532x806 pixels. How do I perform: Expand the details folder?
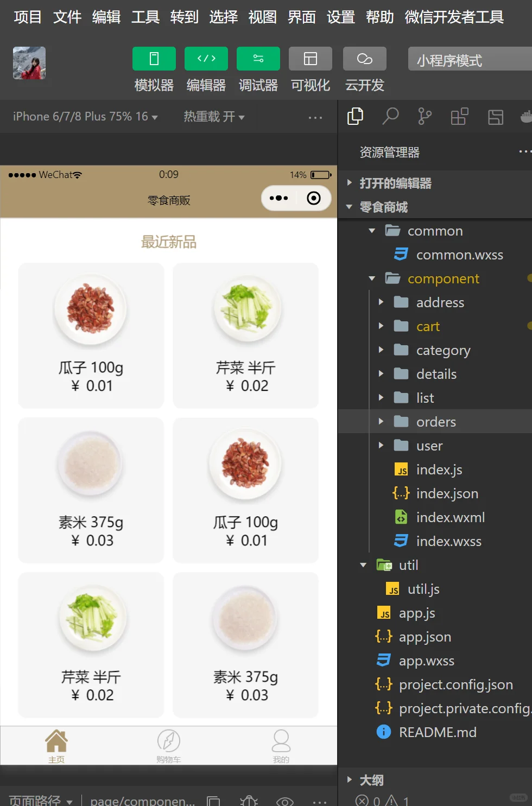pos(435,374)
